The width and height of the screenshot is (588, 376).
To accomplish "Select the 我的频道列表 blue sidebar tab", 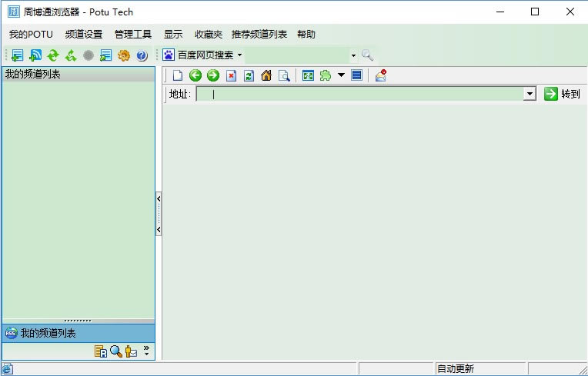I will 79,333.
